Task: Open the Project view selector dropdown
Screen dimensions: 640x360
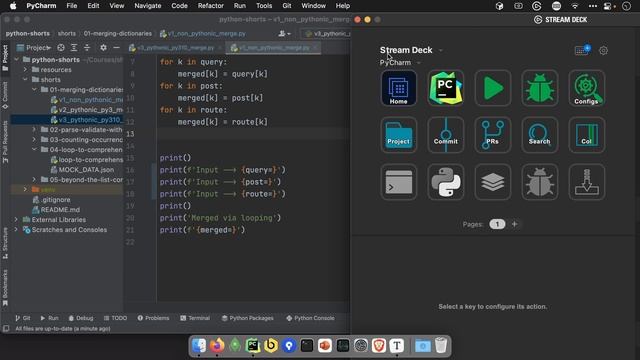Action: coord(34,48)
